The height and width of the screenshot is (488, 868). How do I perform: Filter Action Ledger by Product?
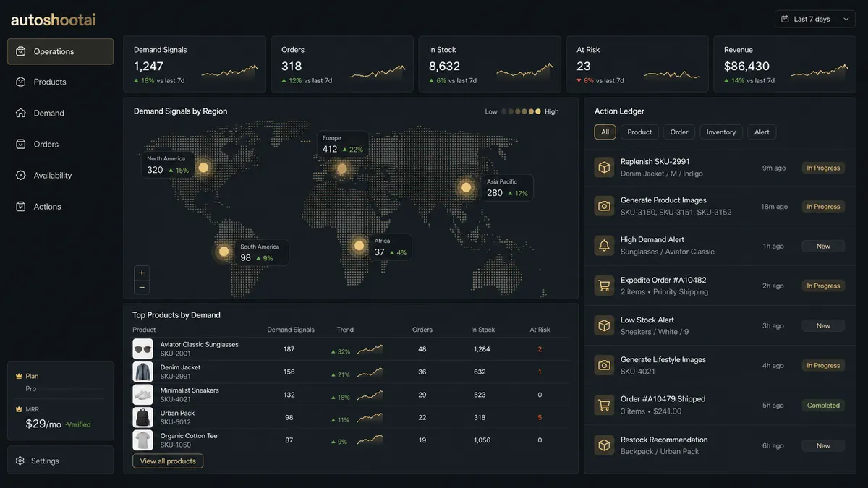tap(639, 132)
